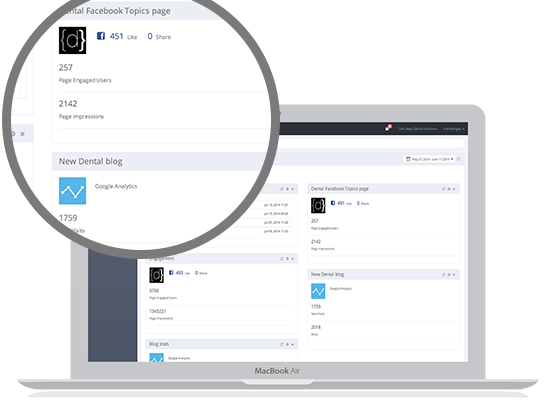
Task: Open the notifications icon with red badge
Action: click(388, 128)
